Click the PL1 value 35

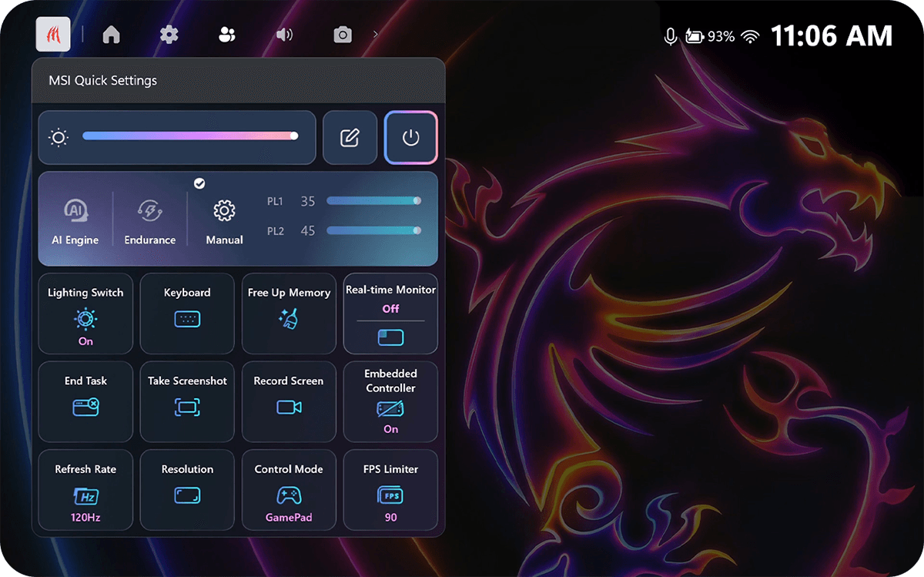coord(308,201)
